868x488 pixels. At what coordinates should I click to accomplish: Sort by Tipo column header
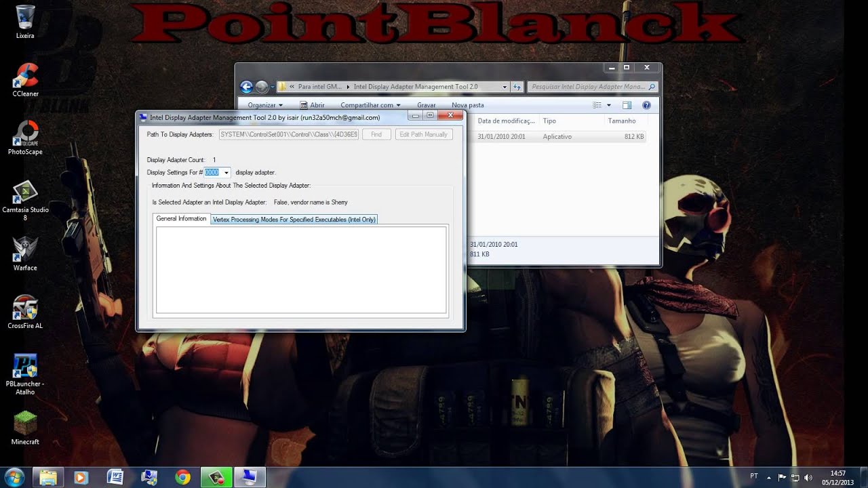pos(571,121)
